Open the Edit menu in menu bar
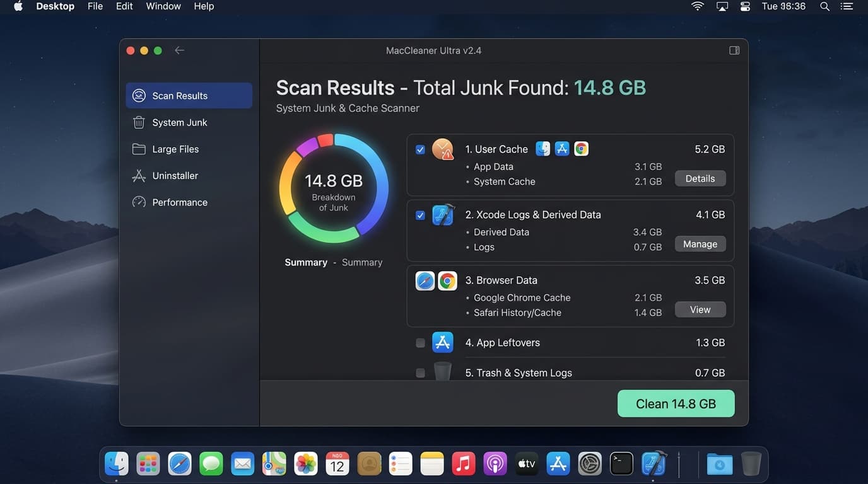Viewport: 868px width, 484px height. pos(124,6)
